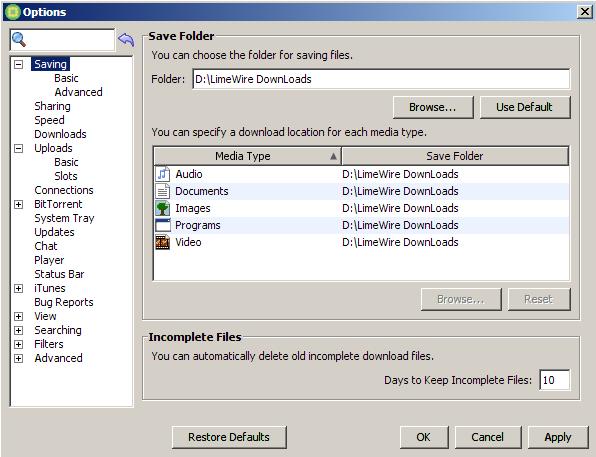Collapse the Saving tree node
Image resolution: width=596 pixels, height=457 pixels.
pyautogui.click(x=18, y=64)
